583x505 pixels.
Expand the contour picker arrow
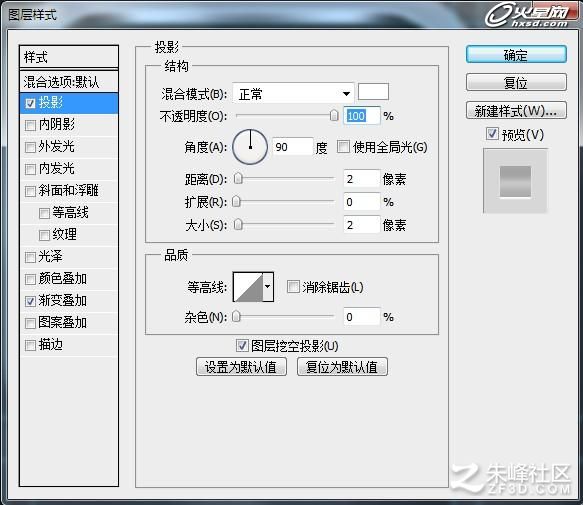268,287
